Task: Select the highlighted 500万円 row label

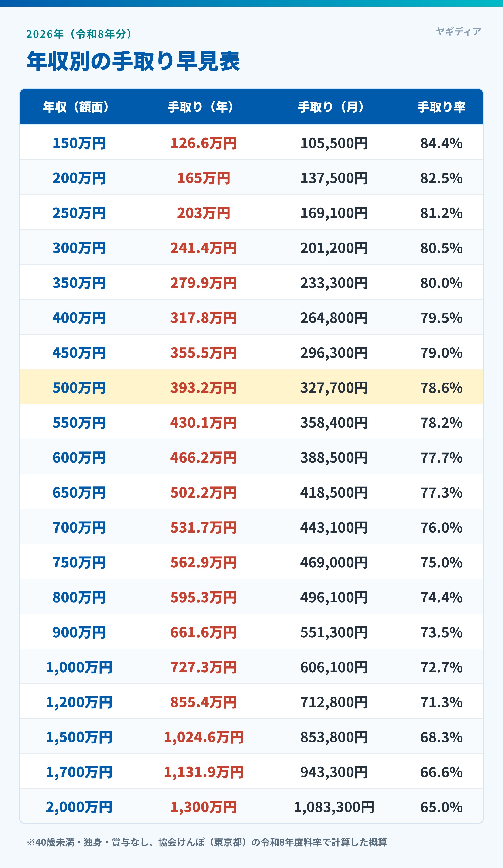Action: click(x=79, y=388)
